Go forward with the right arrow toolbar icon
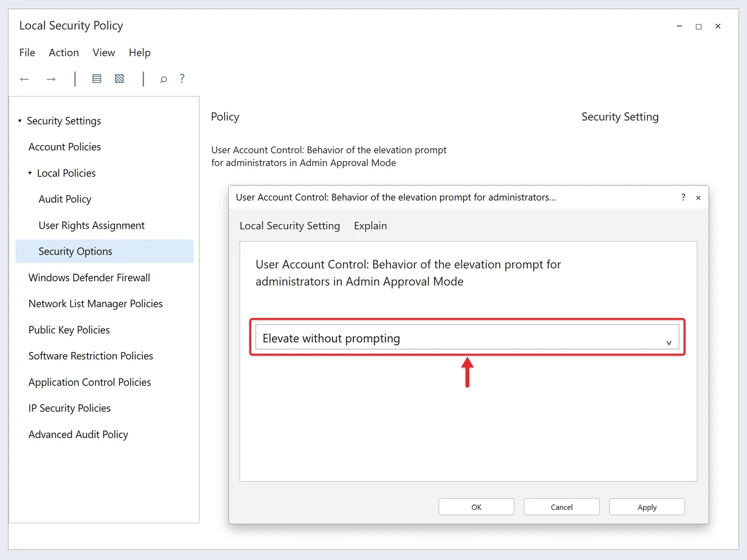 pyautogui.click(x=51, y=79)
